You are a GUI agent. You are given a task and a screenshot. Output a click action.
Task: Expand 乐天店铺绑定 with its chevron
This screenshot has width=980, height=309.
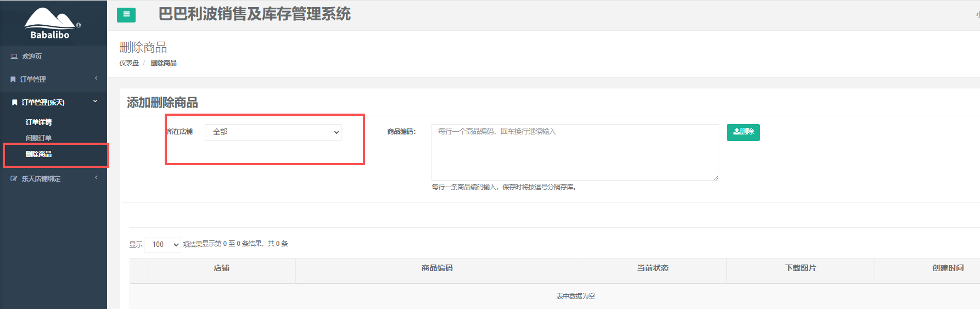pos(96,178)
